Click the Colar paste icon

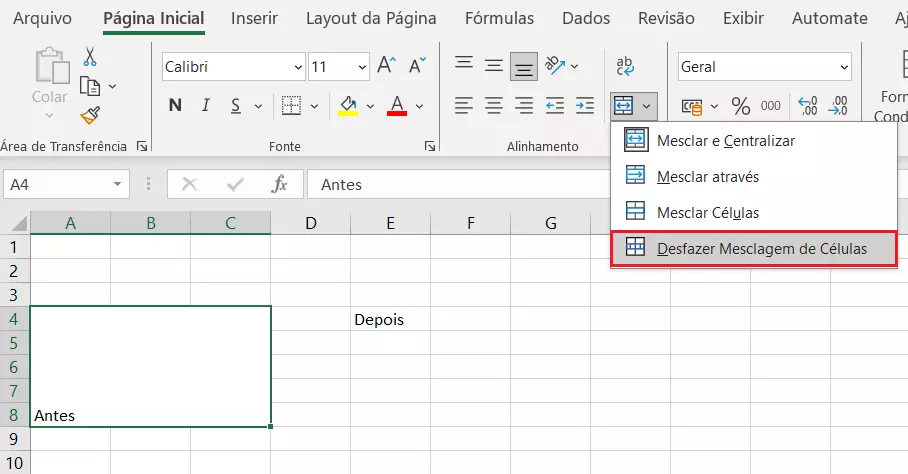(x=52, y=65)
